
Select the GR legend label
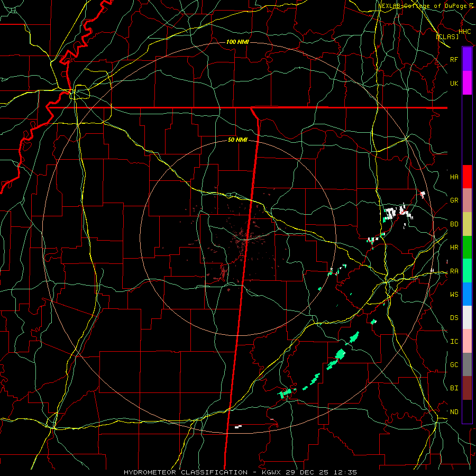(x=454, y=200)
